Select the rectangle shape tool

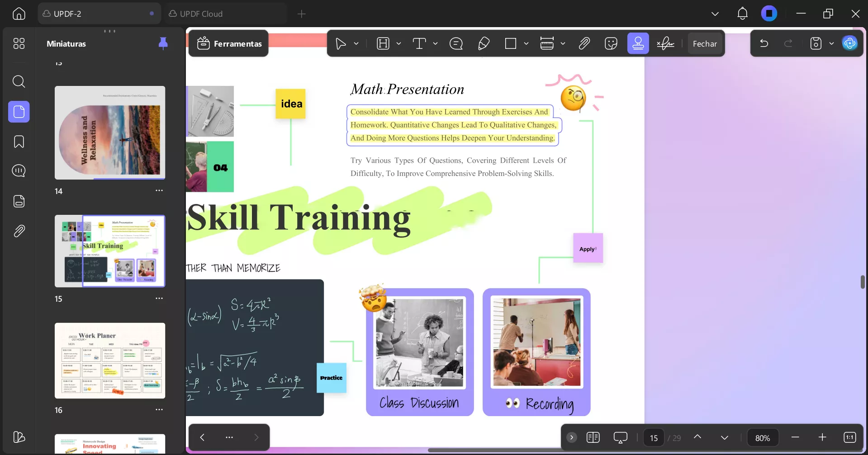point(511,43)
